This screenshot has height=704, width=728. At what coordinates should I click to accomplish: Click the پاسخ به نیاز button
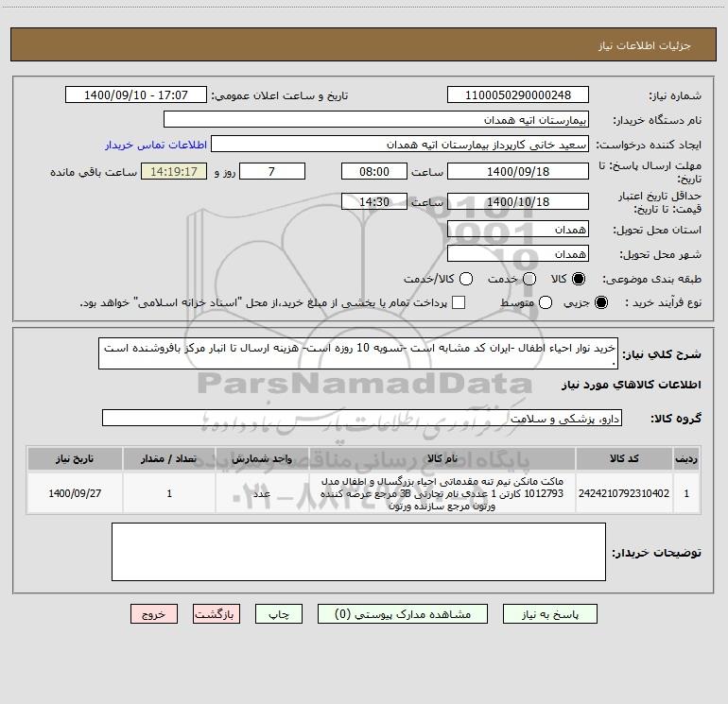[x=549, y=614]
